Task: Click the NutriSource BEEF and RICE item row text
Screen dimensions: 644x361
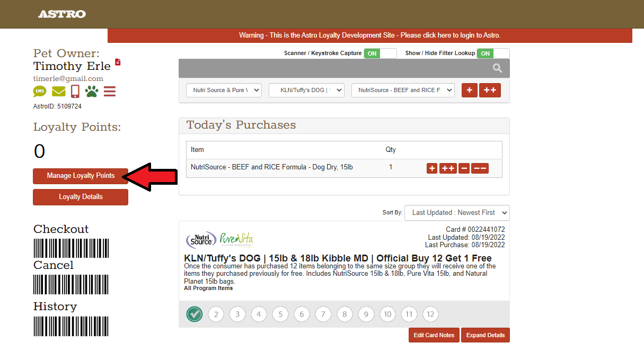Action: pos(272,167)
